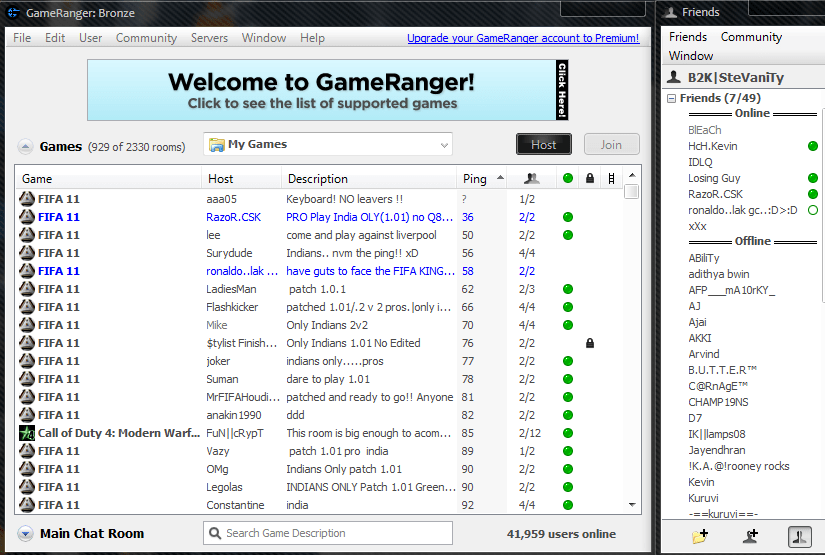Click game list scrollbar down arrow
Viewport: 825px width, 555px height.
click(632, 505)
